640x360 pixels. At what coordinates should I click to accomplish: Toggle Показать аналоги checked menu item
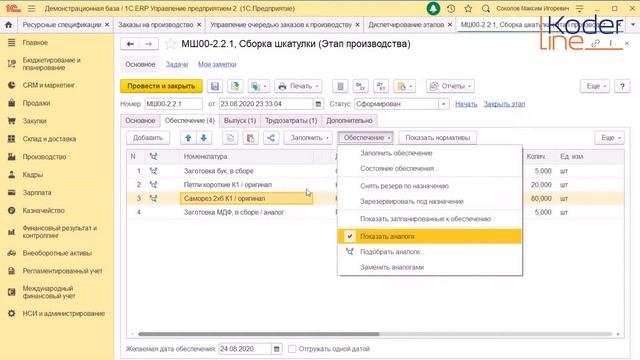pos(430,236)
